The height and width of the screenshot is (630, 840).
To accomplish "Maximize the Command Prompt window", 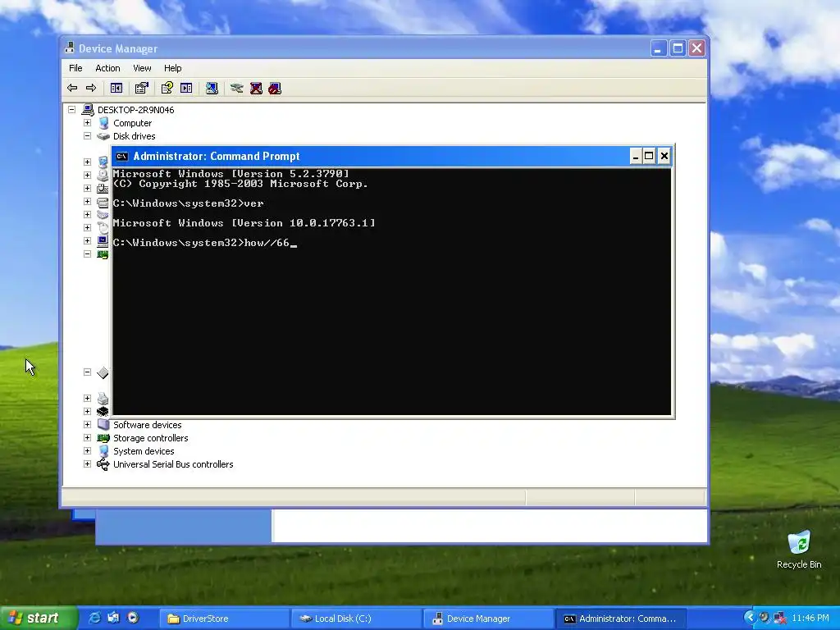I will point(649,157).
